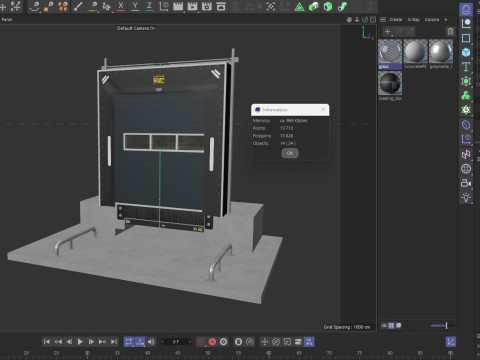Open the Corona menu in Material Manager

pos(432,19)
